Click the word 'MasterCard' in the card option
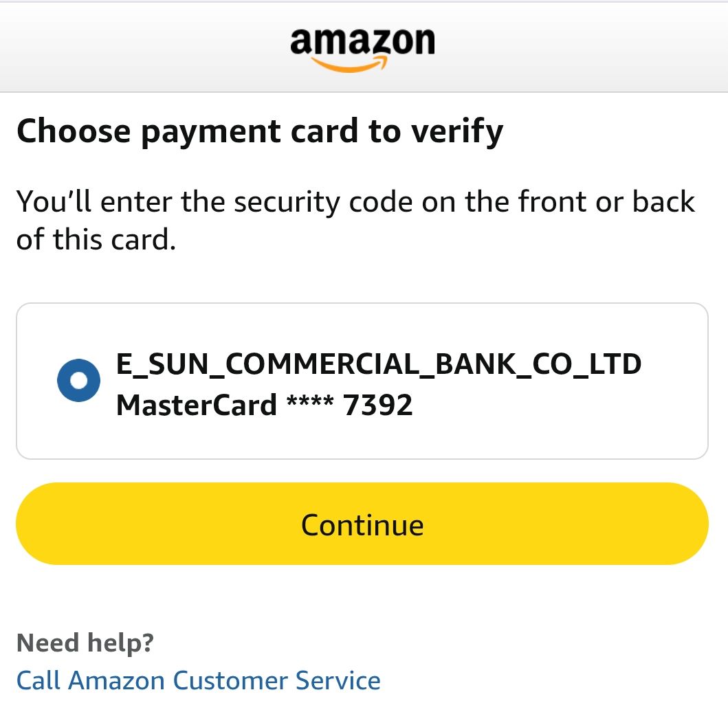 pos(196,405)
